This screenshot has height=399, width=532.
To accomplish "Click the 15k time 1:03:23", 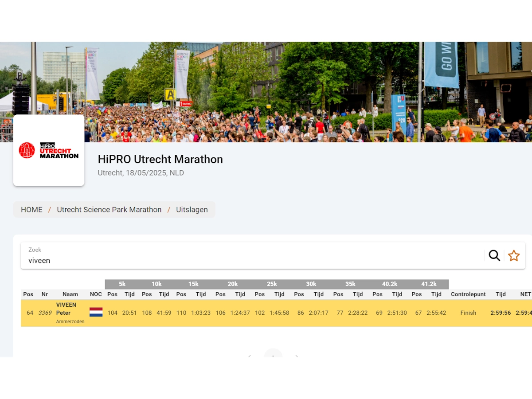I will 201,313.
